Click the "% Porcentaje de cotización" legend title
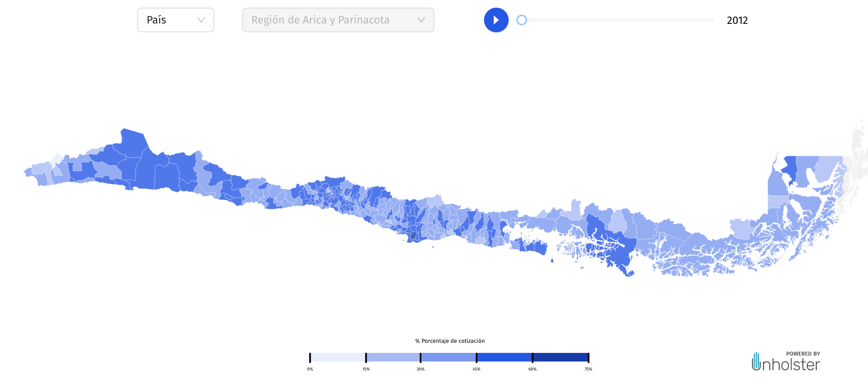This screenshot has width=868, height=392. click(x=450, y=341)
